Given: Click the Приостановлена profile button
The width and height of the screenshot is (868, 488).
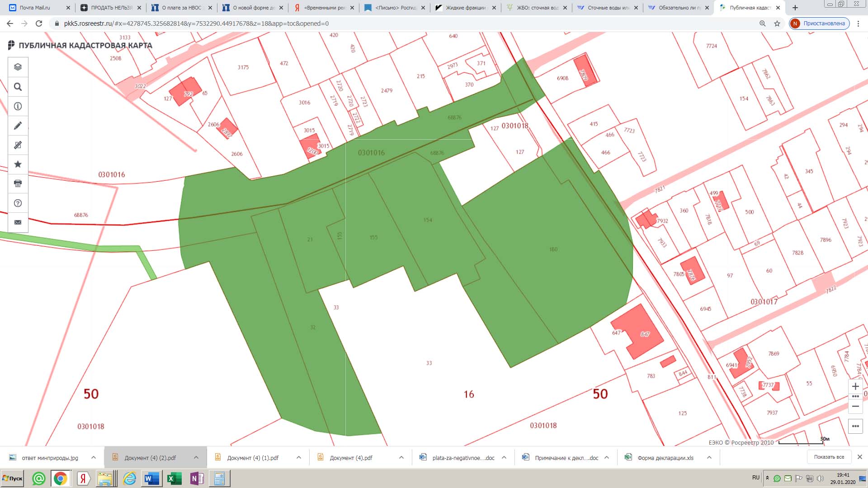Looking at the screenshot, I should click(x=819, y=23).
